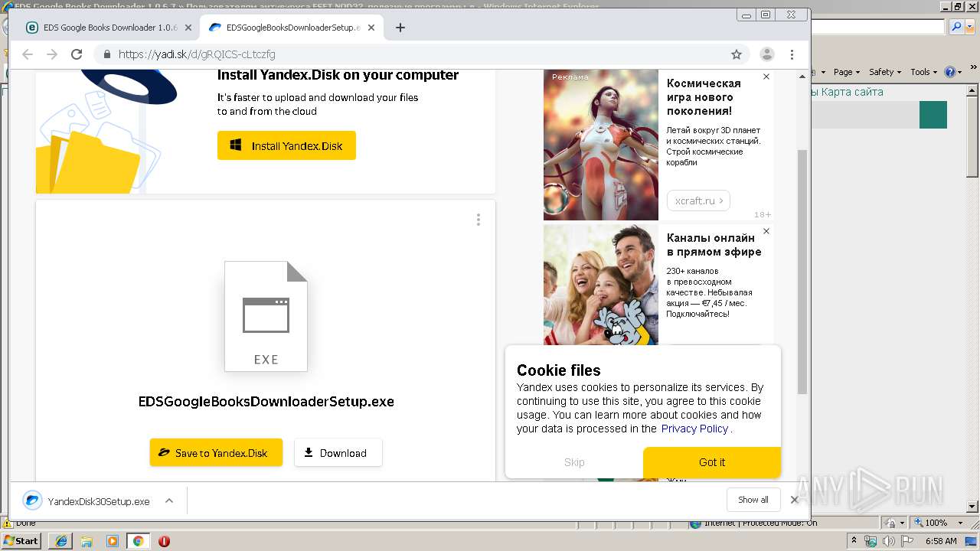The width and height of the screenshot is (980, 551).
Task: Click the volume speaker tray icon
Action: coord(887,541)
